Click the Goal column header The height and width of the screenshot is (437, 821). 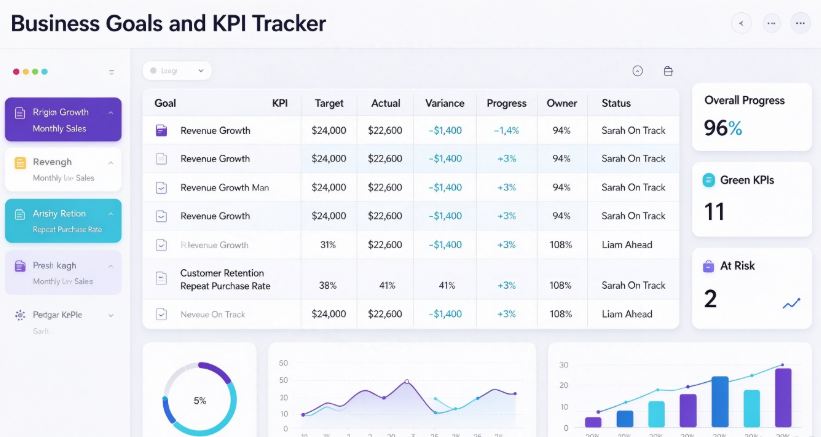click(165, 103)
